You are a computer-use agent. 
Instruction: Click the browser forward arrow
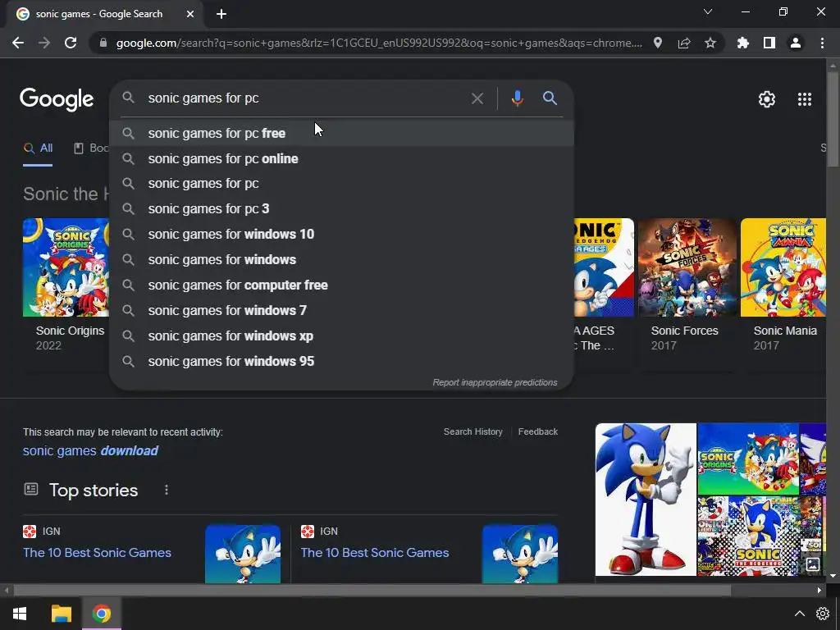pyautogui.click(x=44, y=43)
